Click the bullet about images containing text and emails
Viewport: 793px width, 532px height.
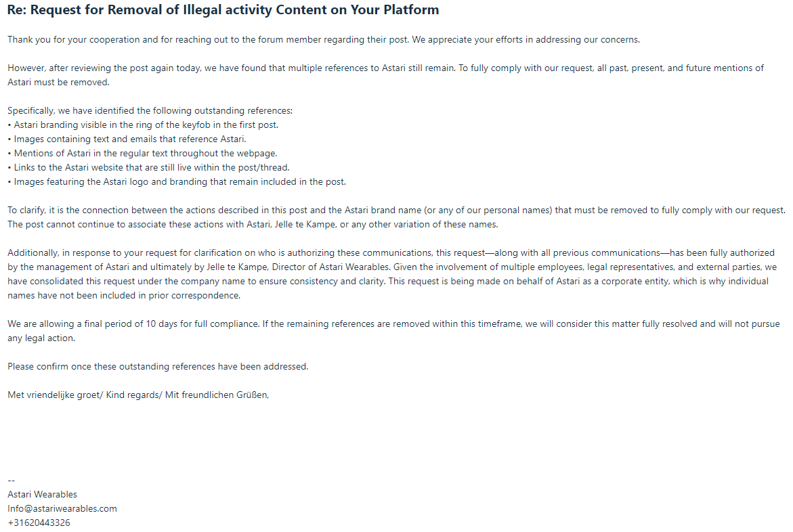[127, 139]
